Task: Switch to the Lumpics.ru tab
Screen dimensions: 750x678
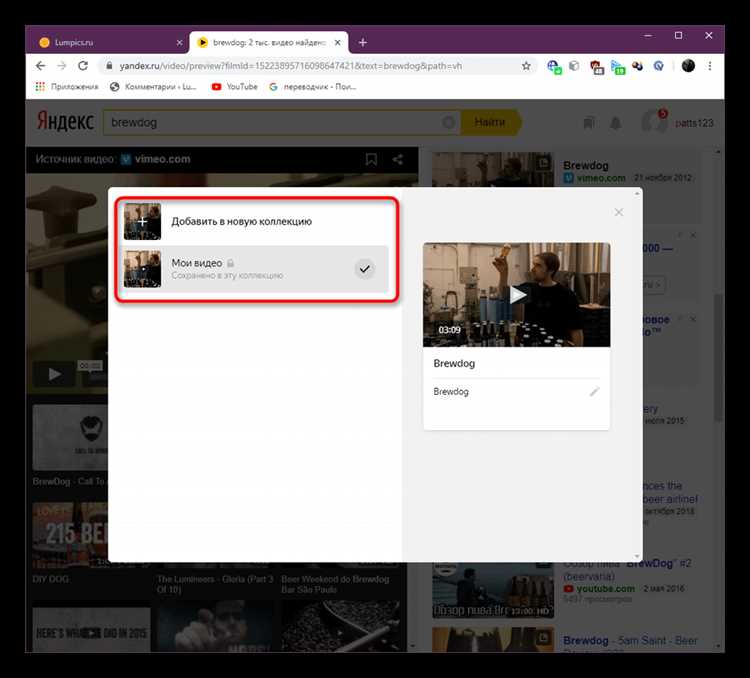Action: [108, 43]
